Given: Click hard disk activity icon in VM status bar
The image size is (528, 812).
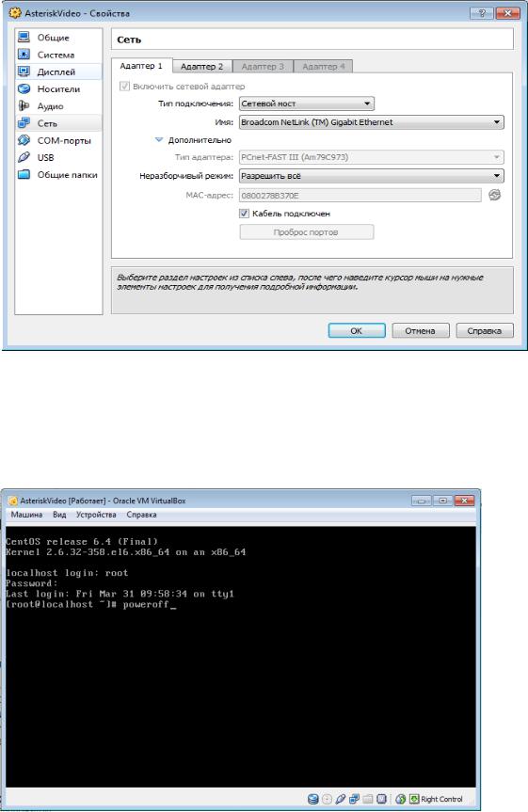Looking at the screenshot, I should (313, 799).
